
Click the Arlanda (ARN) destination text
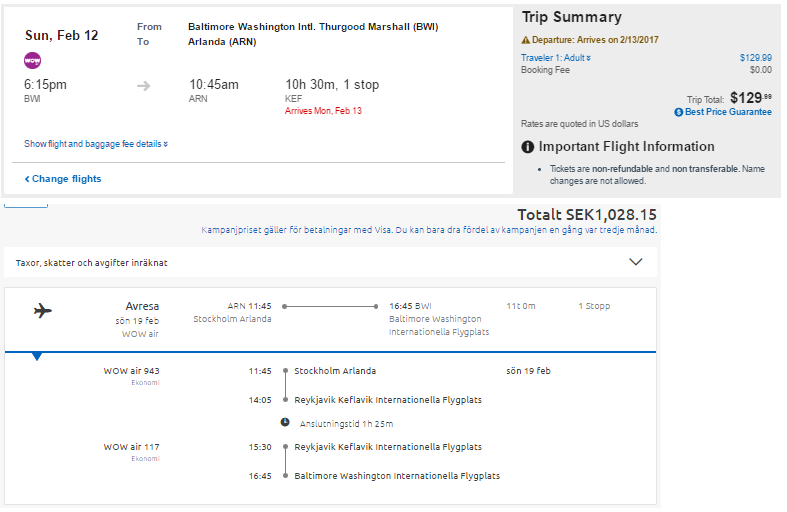(222, 42)
